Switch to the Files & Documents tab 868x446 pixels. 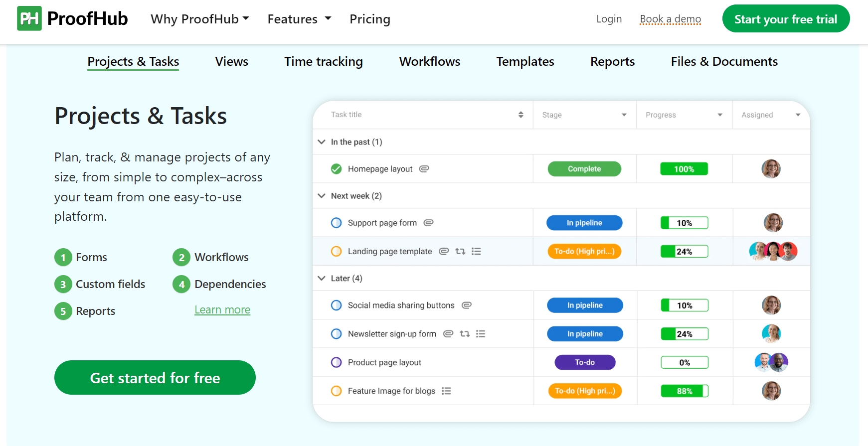724,61
